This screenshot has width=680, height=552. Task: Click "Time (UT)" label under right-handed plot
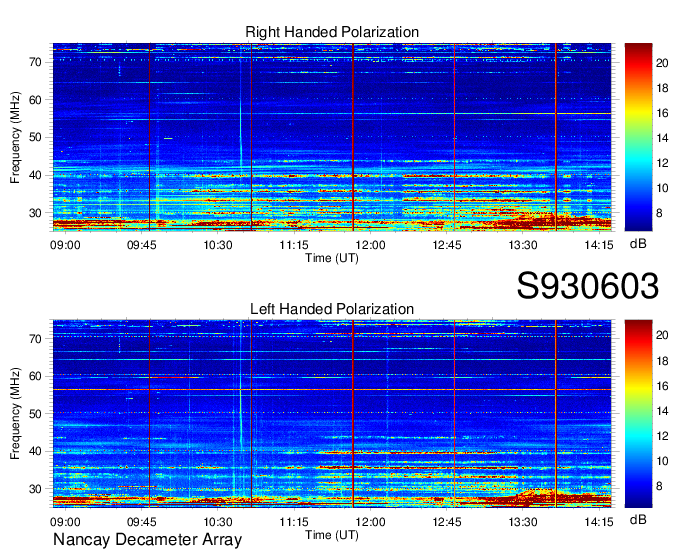click(332, 258)
